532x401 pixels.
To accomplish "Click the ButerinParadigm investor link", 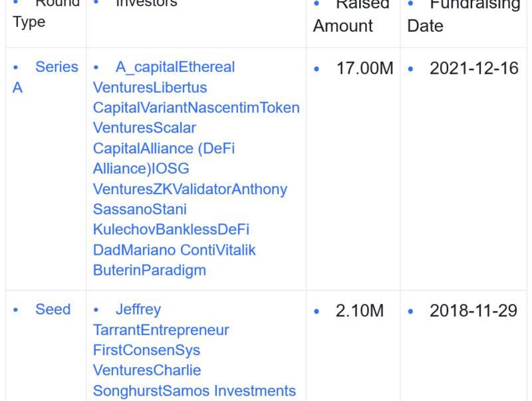I will (x=150, y=270).
